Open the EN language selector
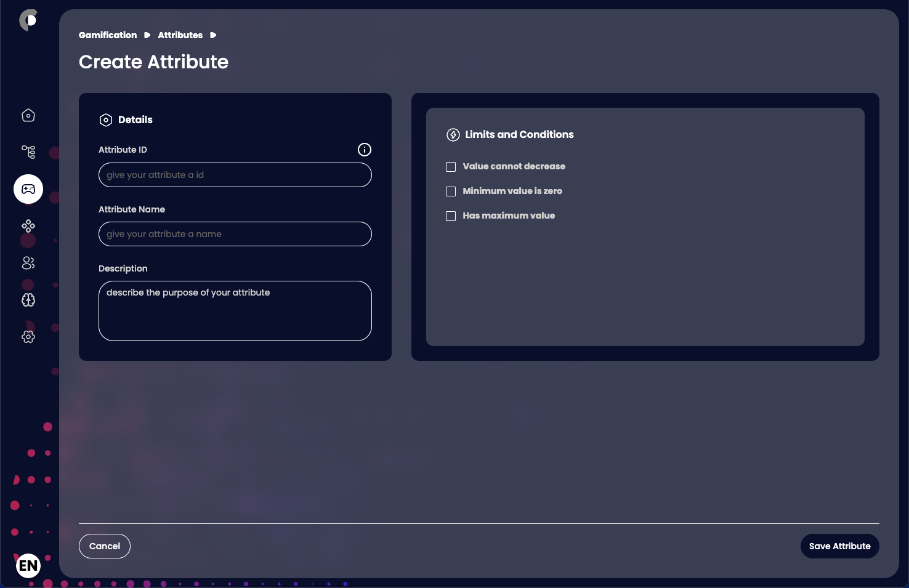The height and width of the screenshot is (588, 909). 28,566
